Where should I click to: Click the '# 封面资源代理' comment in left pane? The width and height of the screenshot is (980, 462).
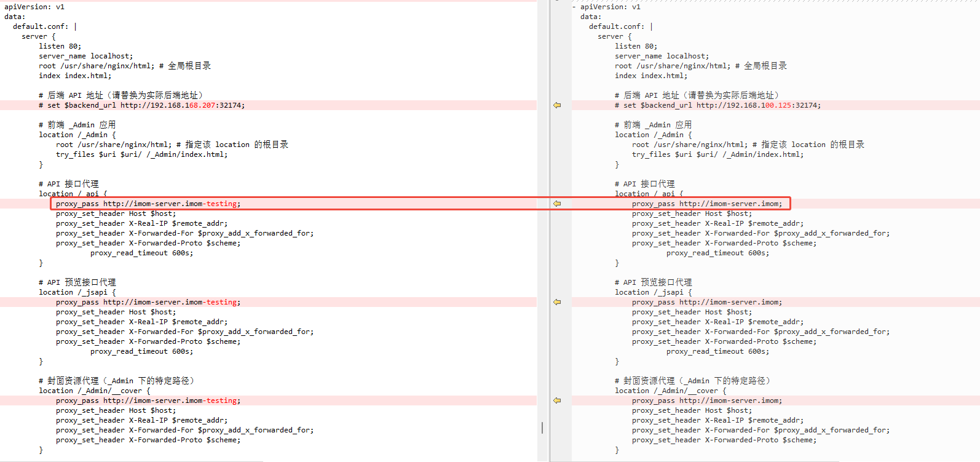point(116,381)
